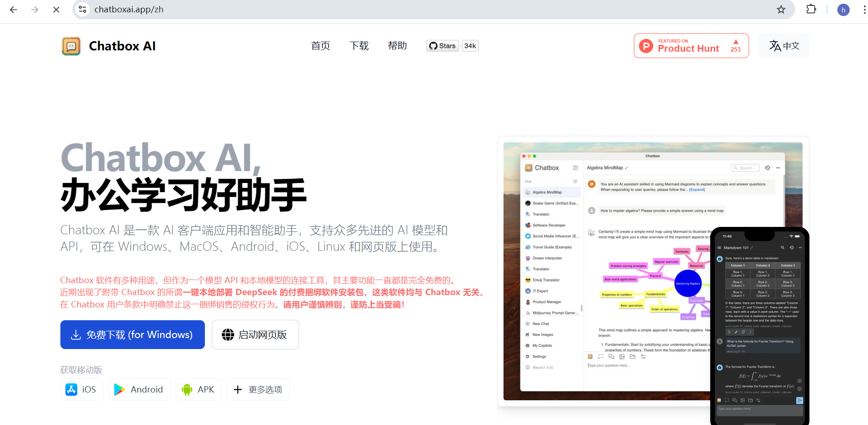Click the browser forward arrow

35,10
